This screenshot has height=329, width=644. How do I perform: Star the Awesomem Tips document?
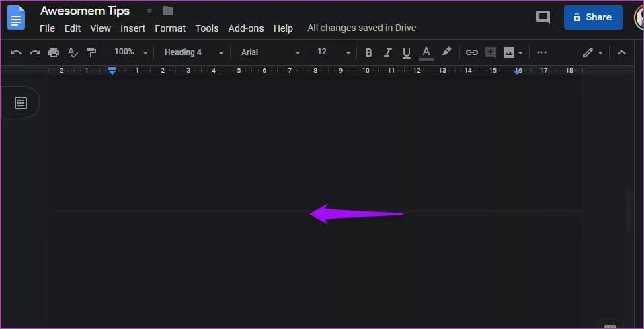(x=149, y=11)
